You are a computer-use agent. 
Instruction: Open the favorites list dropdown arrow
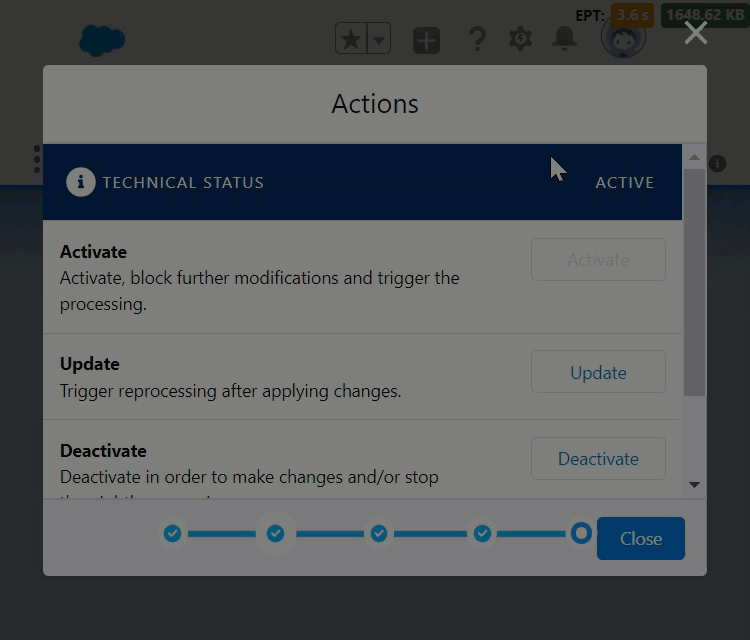click(x=379, y=40)
